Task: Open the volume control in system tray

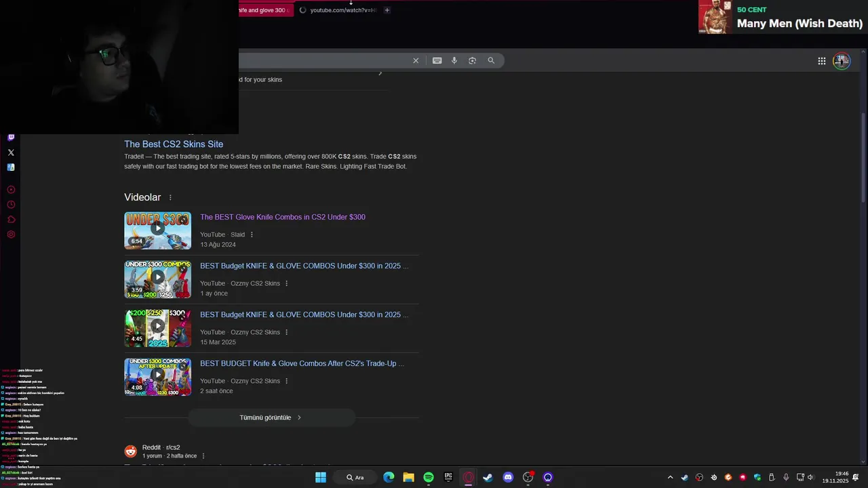Action: pyautogui.click(x=810, y=477)
